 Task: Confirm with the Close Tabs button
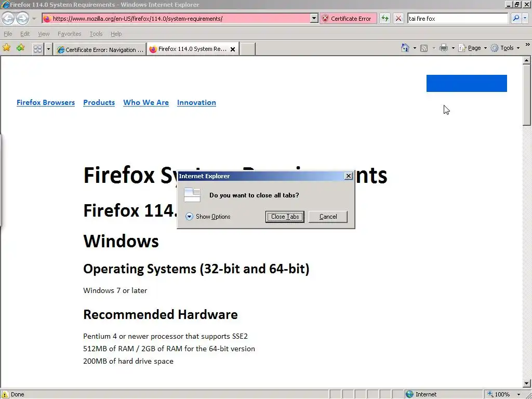[285, 217]
